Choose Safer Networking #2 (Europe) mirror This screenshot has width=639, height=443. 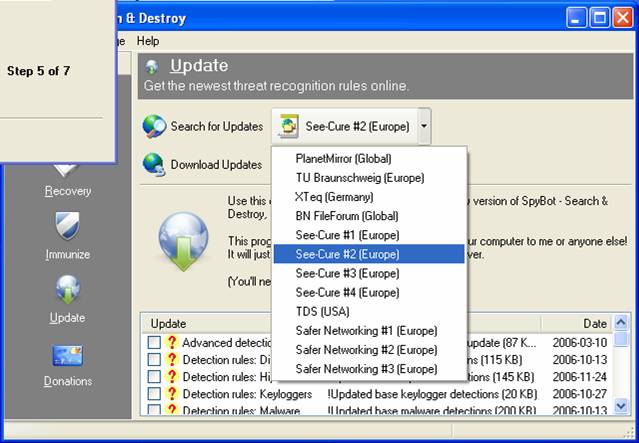pos(369,350)
